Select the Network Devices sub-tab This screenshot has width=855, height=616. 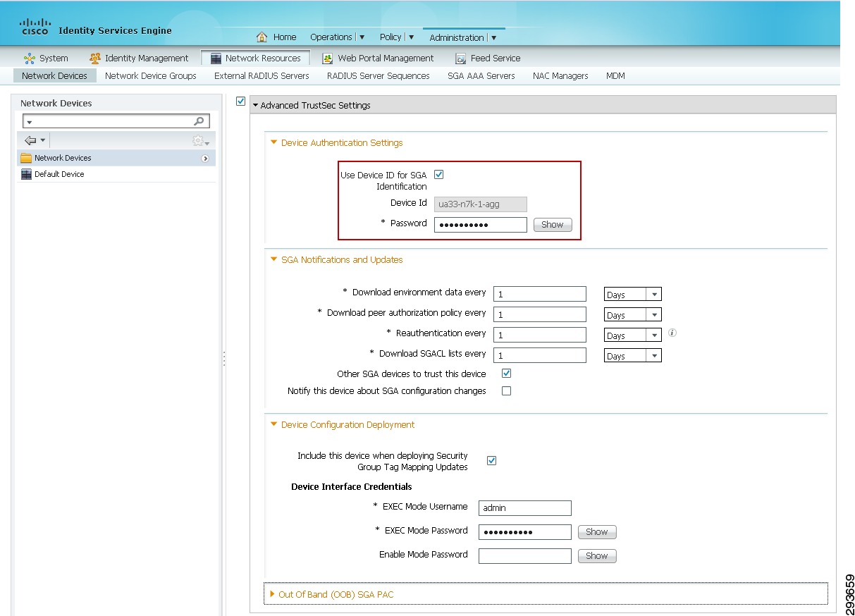click(55, 75)
